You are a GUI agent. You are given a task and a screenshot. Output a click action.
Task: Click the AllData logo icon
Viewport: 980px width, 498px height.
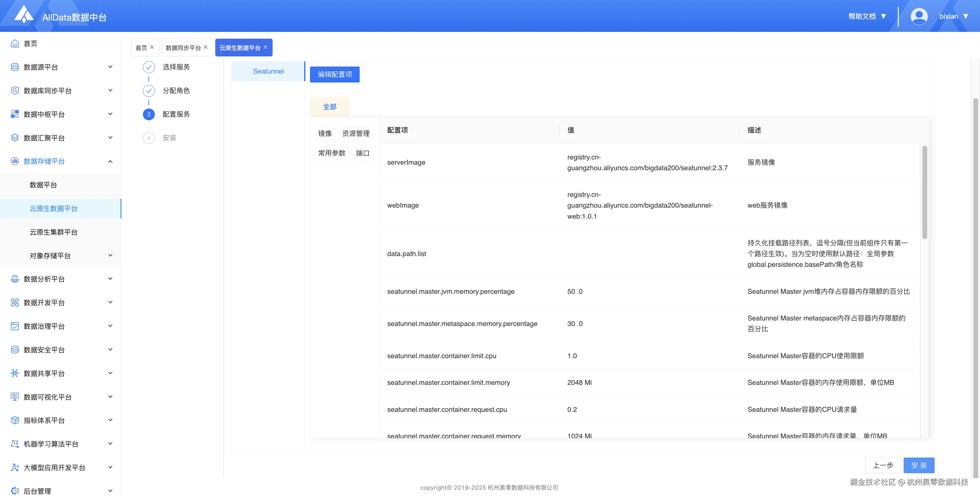24,14
